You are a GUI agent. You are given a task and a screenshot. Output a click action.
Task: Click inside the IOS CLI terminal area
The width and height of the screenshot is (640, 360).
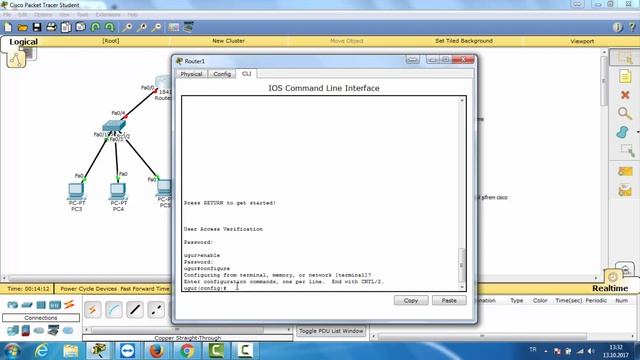[x=320, y=193]
